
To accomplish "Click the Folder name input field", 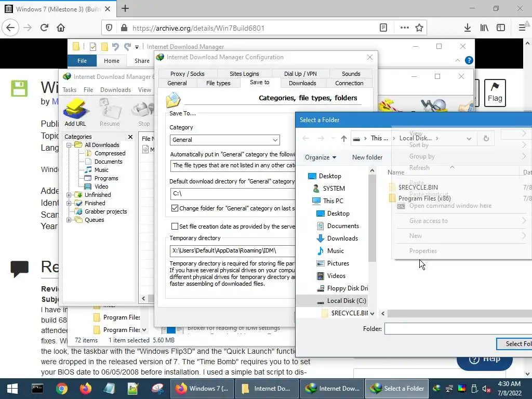I will 458,329.
